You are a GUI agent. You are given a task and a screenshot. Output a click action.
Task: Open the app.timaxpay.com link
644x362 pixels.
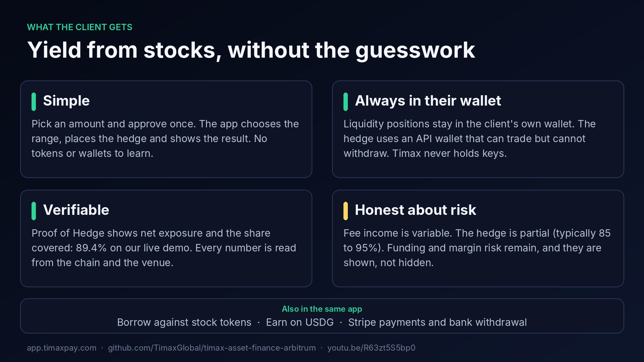tap(62, 348)
